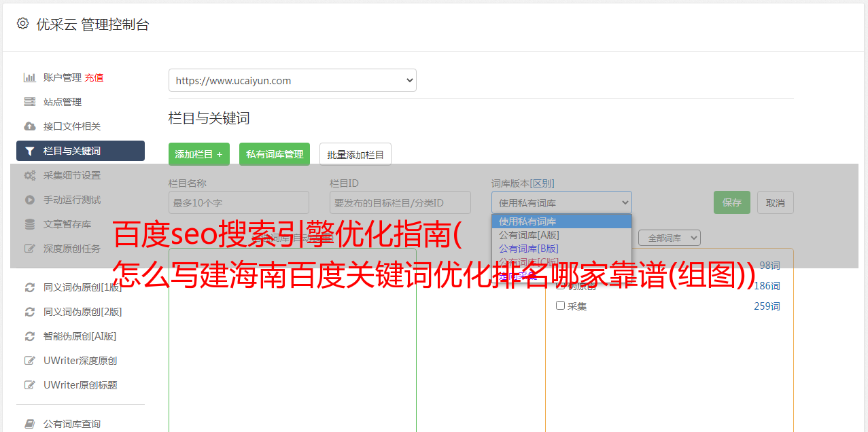Focus the 栏目ID input field
The height and width of the screenshot is (432, 868).
(400, 202)
